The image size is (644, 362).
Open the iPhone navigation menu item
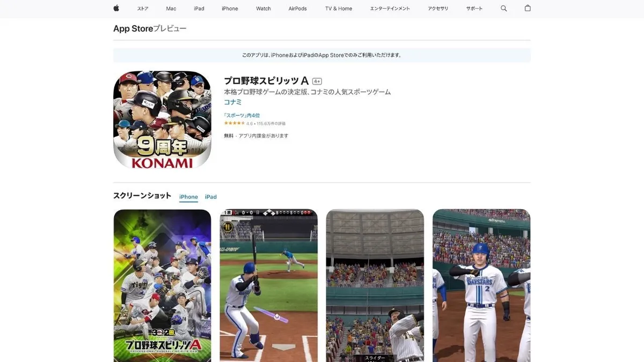230,9
